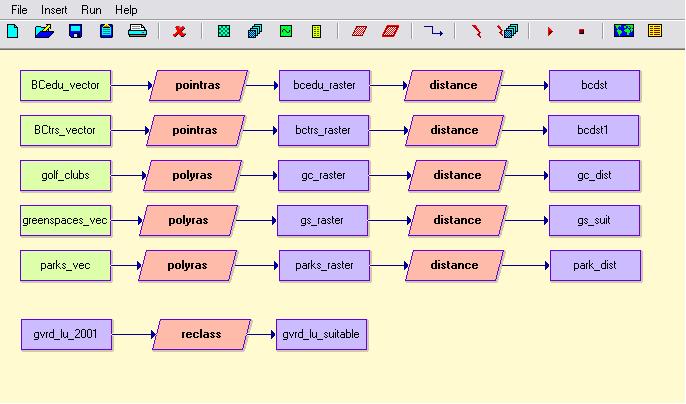This screenshot has width=686, height=404.
Task: Click the gc_raster layer node
Action: [324, 175]
